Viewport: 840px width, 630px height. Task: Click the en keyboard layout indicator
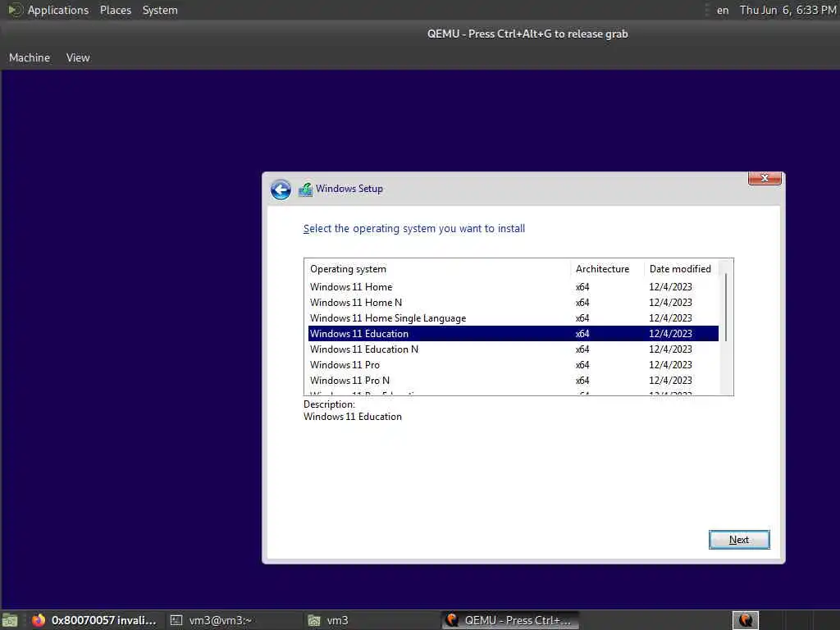tap(722, 10)
